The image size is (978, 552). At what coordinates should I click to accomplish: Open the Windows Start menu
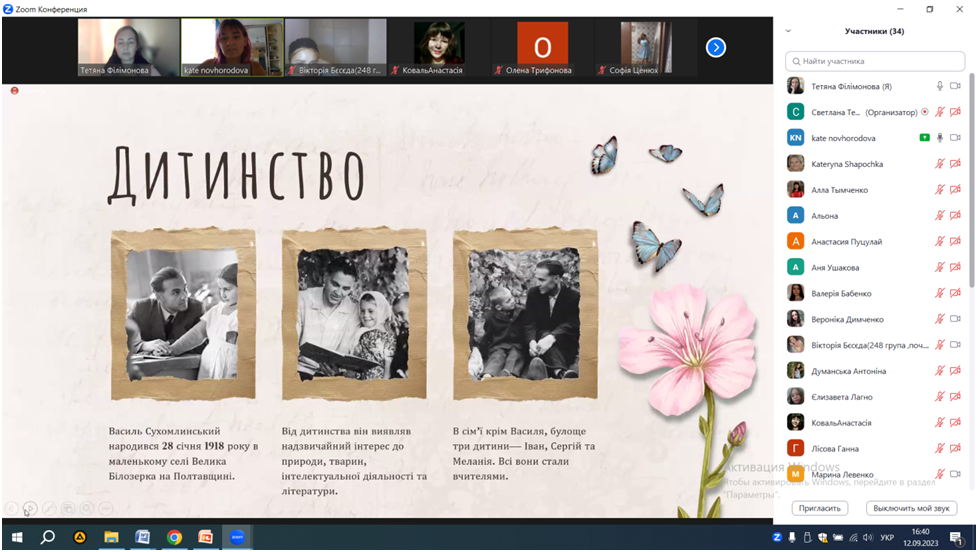16,537
